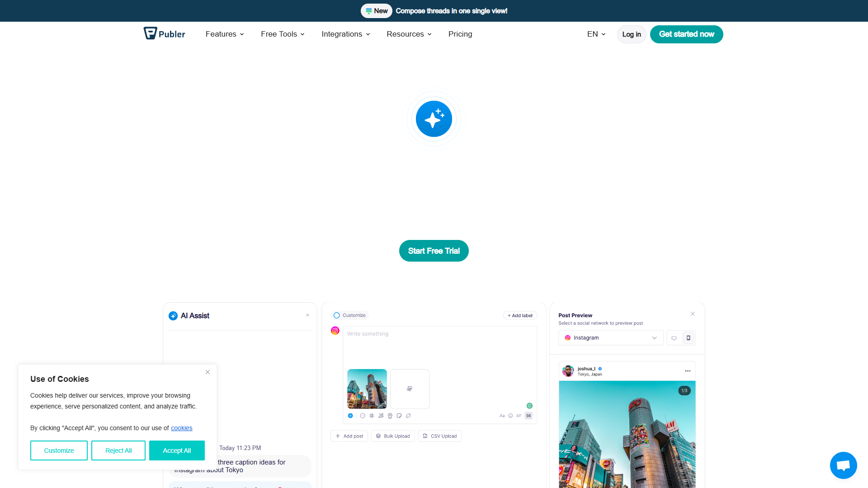Open the Instagram network preview dropdown
The height and width of the screenshot is (488, 868).
coord(611,338)
